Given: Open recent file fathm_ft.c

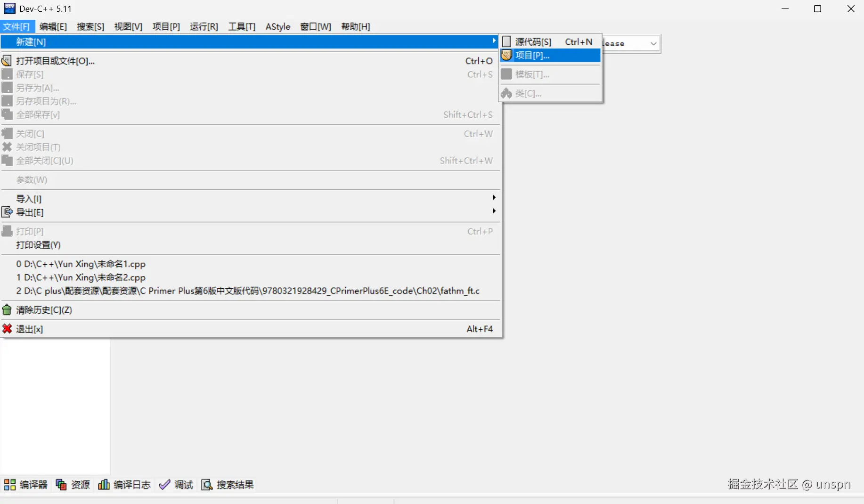Looking at the screenshot, I should (x=247, y=291).
